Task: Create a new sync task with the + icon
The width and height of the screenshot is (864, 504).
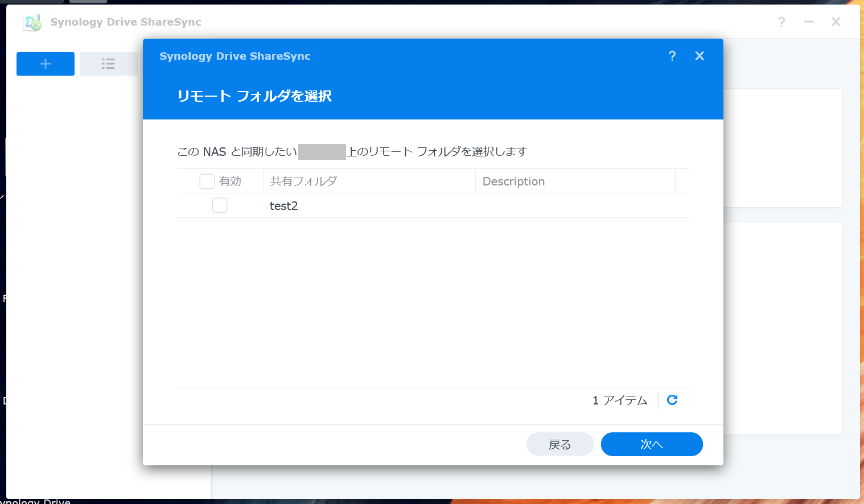Action: [x=45, y=64]
